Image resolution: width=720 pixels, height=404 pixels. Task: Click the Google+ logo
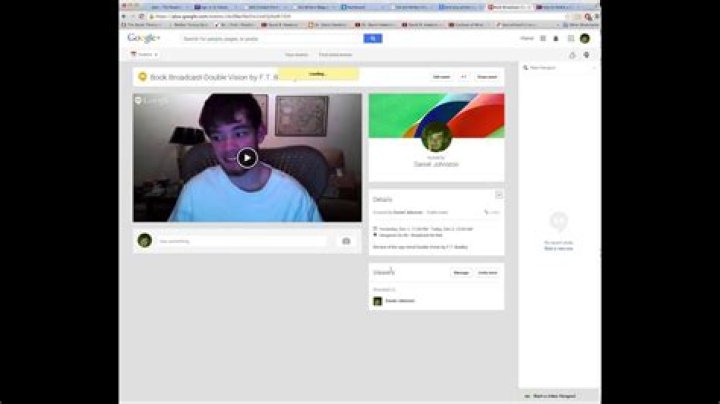[144, 38]
